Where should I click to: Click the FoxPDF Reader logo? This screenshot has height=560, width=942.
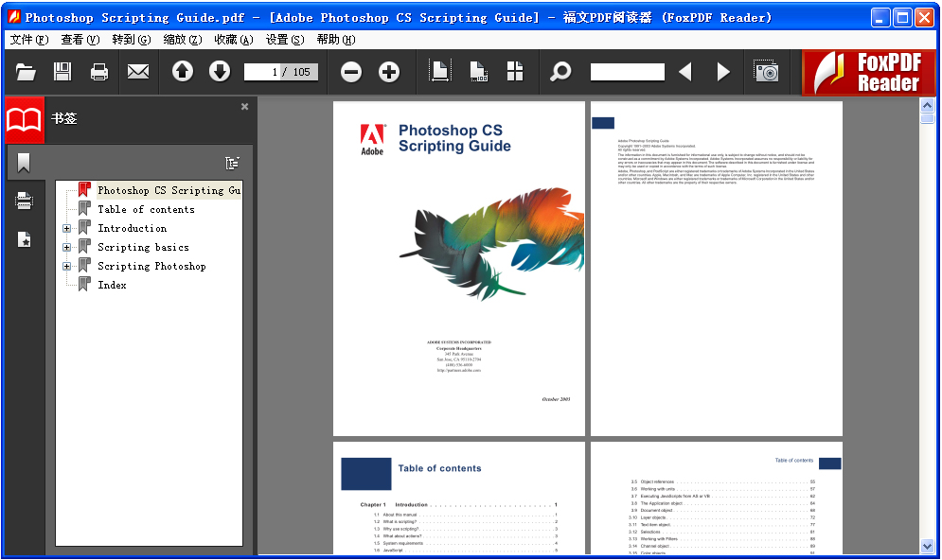point(869,73)
